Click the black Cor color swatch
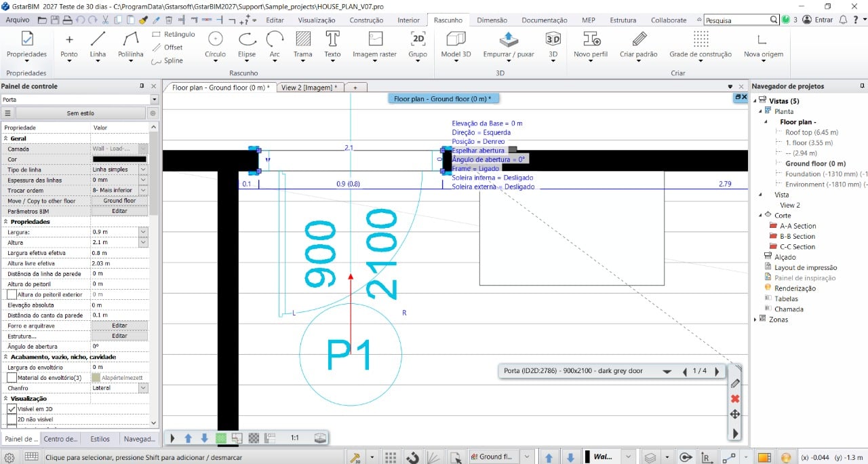868x464 pixels. [x=119, y=159]
